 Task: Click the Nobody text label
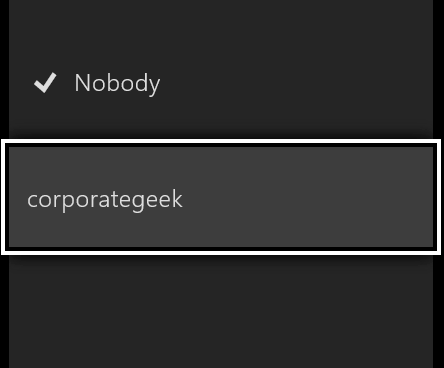(117, 83)
